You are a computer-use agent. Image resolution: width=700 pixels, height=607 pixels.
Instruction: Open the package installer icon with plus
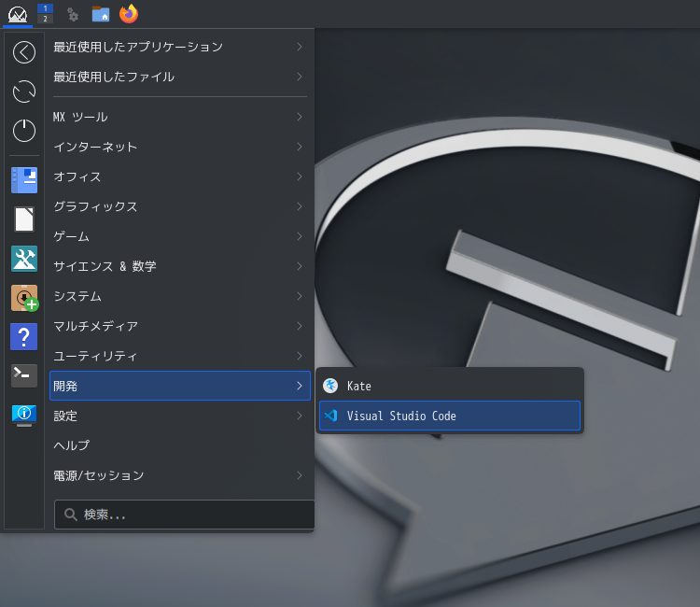click(24, 298)
